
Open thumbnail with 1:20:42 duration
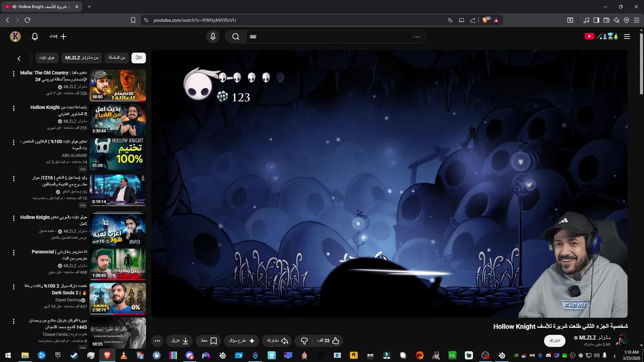pos(118,264)
